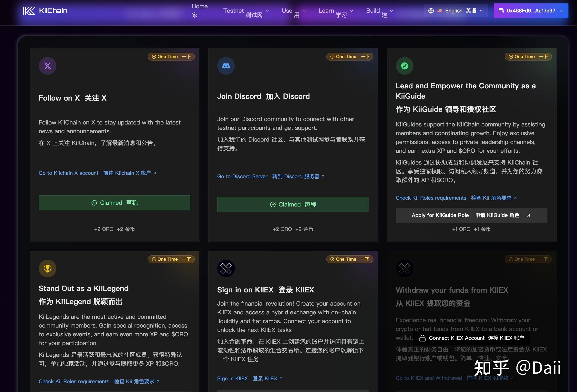Click the Join Discord card title
Viewport: 577px width, 392px height.
[x=263, y=96]
